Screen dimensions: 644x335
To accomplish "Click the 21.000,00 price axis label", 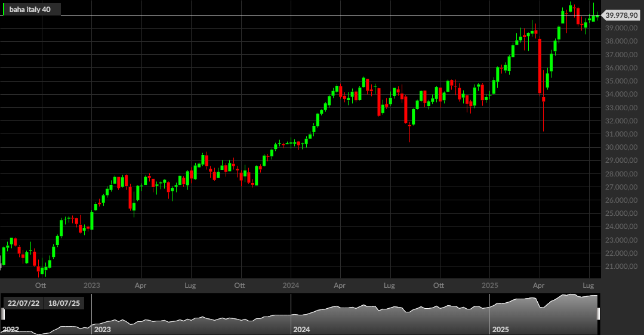I will pyautogui.click(x=621, y=266).
